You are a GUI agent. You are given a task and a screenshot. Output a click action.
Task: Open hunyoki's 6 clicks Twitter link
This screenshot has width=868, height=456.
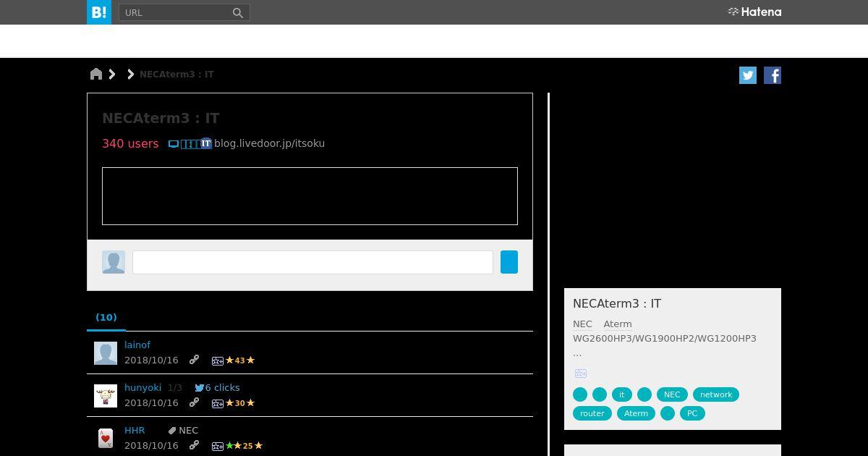click(217, 387)
